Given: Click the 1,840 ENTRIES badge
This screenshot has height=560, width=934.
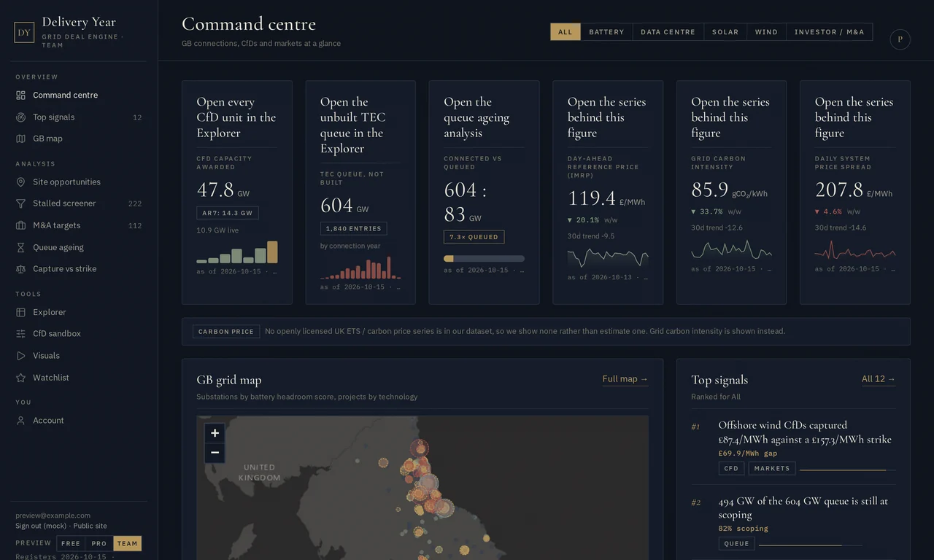Looking at the screenshot, I should 353,228.
